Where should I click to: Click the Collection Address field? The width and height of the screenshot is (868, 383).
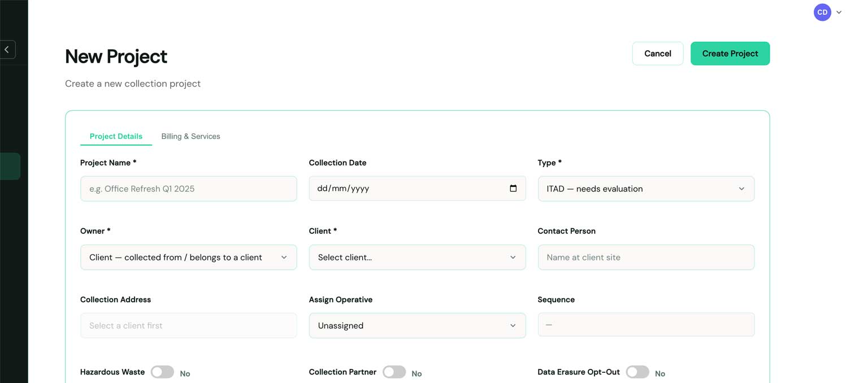[189, 325]
